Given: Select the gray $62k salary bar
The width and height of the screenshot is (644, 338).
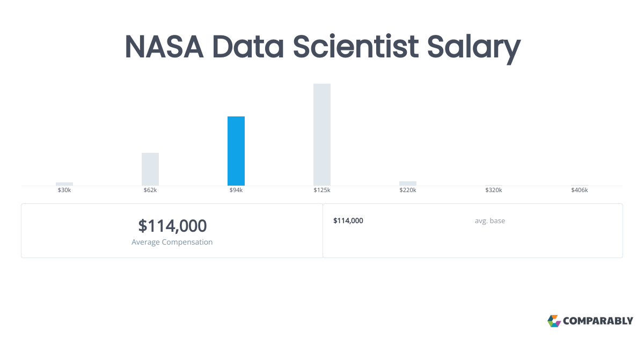Looking at the screenshot, I should (150, 169).
